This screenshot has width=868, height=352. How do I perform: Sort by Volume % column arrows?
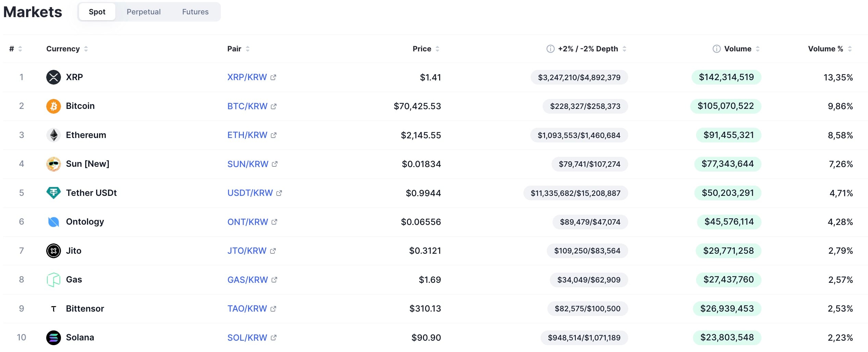pos(850,49)
